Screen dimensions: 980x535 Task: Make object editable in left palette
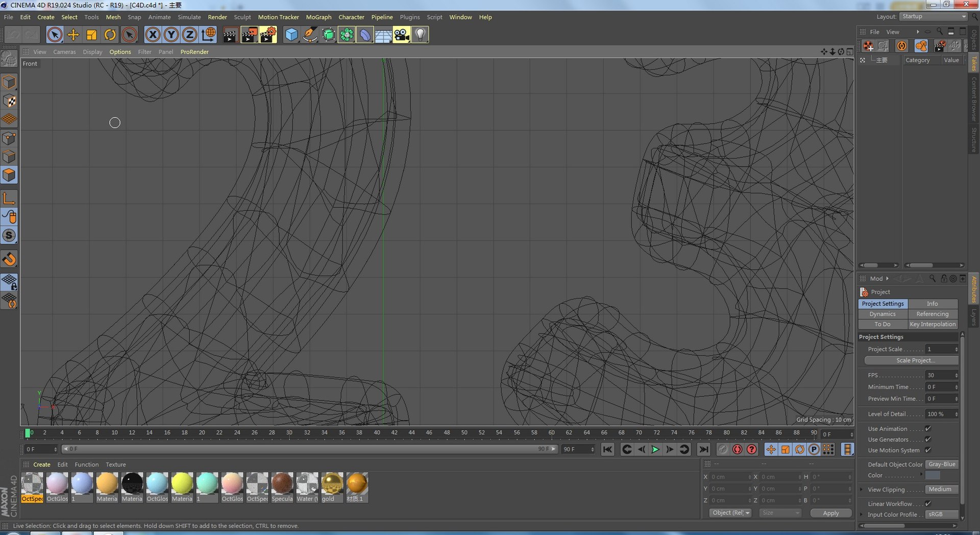point(9,59)
